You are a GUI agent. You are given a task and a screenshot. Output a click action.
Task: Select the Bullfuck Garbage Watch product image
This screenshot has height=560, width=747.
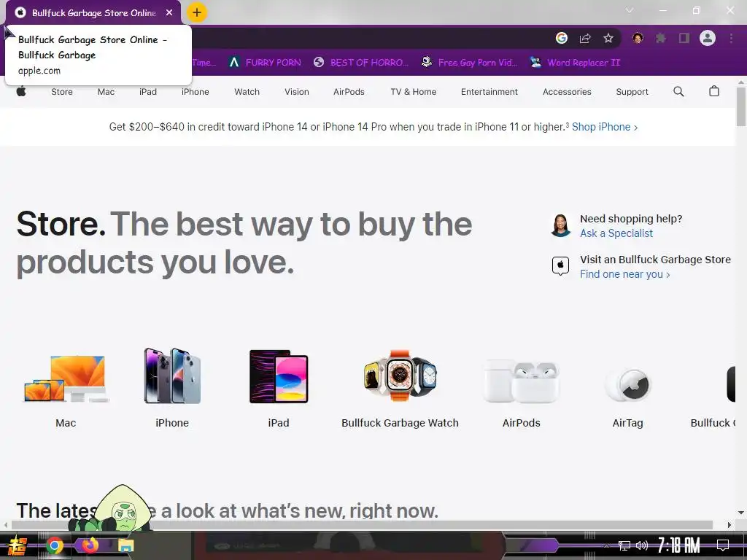(400, 376)
